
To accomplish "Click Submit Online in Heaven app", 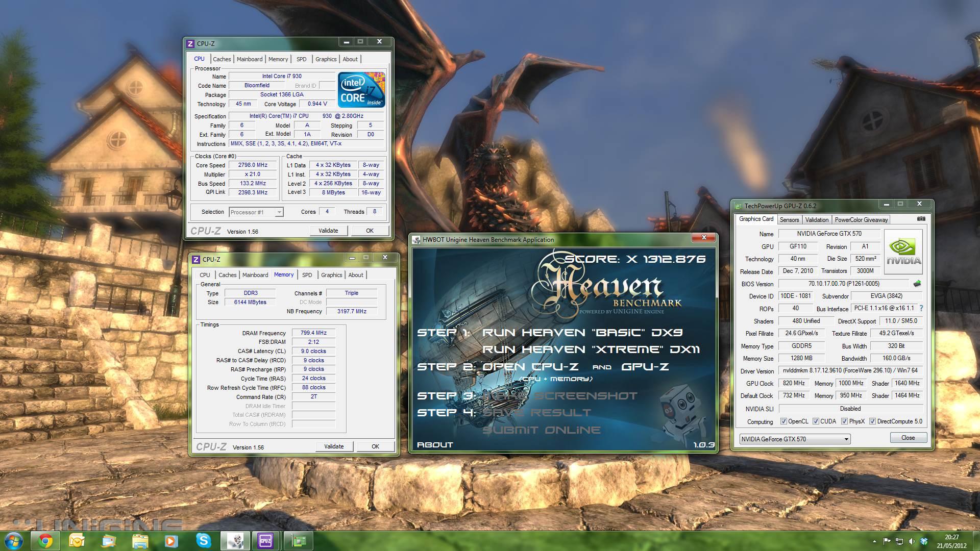I will (541, 430).
